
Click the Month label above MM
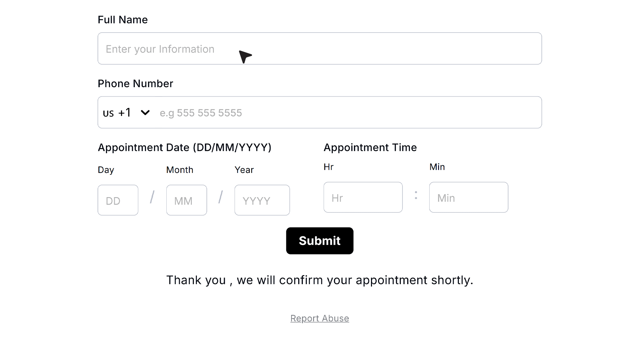pos(180,170)
